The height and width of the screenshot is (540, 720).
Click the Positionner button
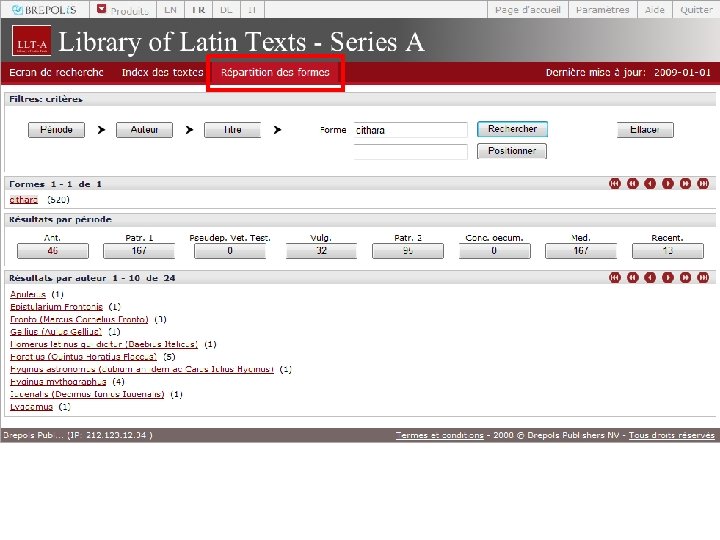[x=512, y=151]
